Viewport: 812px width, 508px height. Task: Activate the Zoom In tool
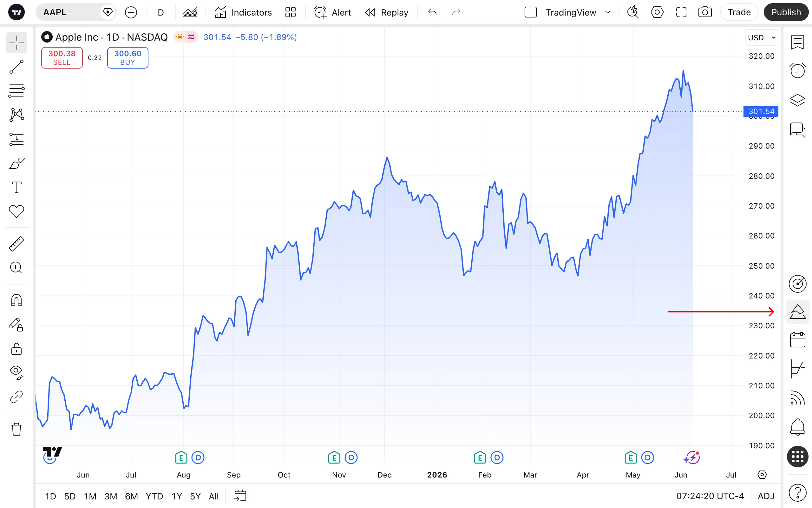(x=16, y=268)
